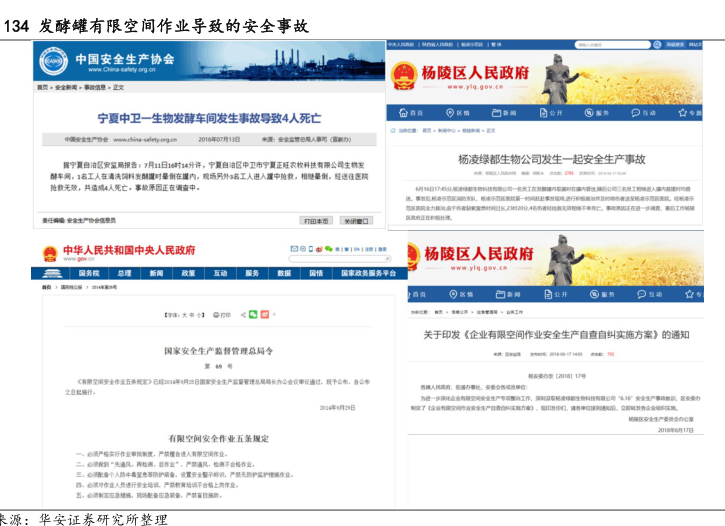
Task: Click red Weibo icon on gov.cn header
Action: (319, 249)
